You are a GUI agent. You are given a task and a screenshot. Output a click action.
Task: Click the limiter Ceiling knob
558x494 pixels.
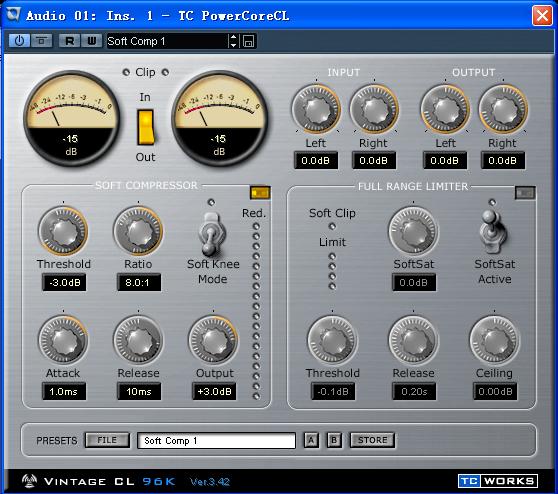495,341
